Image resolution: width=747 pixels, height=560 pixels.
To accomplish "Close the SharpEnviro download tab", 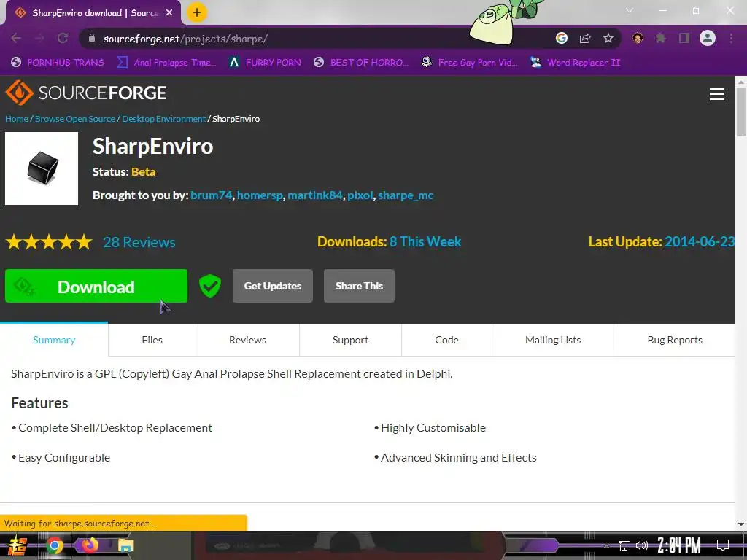I will tap(169, 13).
